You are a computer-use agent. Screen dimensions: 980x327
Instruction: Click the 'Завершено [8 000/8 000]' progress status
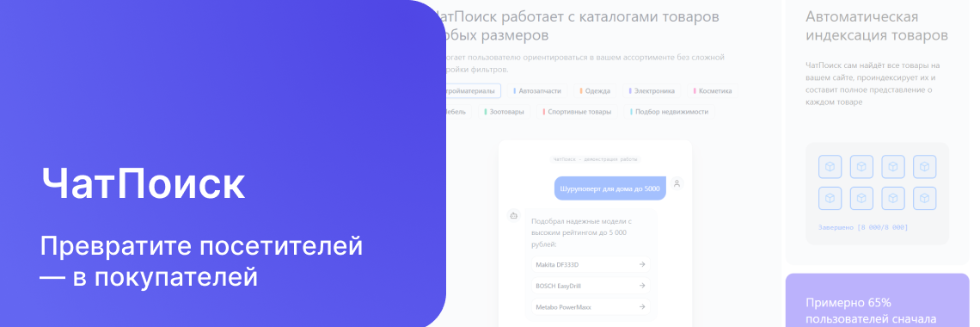(862, 227)
